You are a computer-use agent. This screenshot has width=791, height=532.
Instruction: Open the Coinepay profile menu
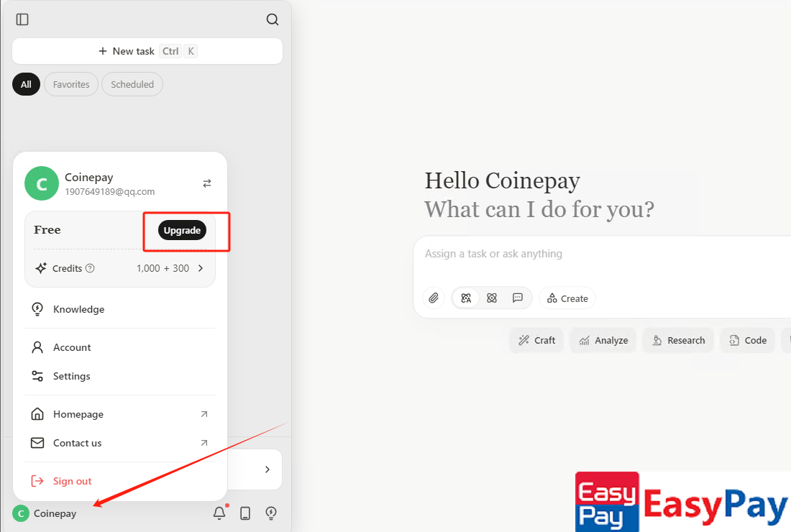[x=45, y=513]
